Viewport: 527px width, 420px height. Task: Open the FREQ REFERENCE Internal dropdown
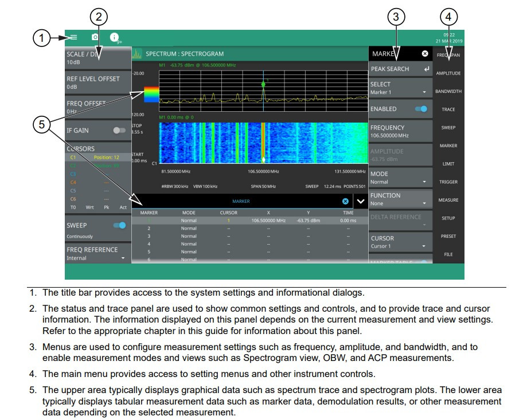point(98,253)
